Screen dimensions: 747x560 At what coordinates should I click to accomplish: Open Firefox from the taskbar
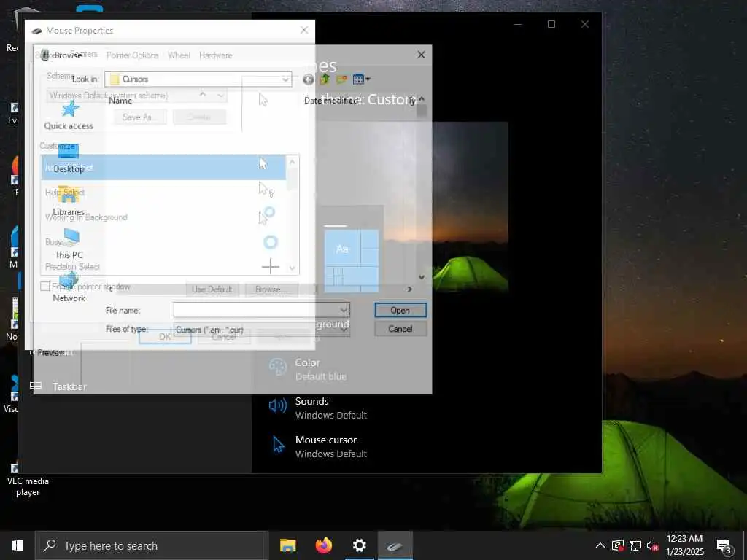(324, 545)
